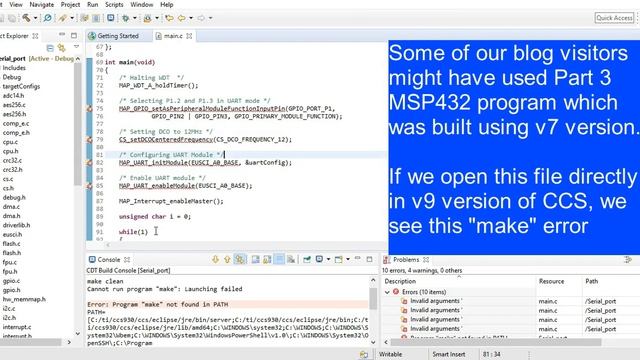Click Console clear output icon

click(x=291, y=259)
